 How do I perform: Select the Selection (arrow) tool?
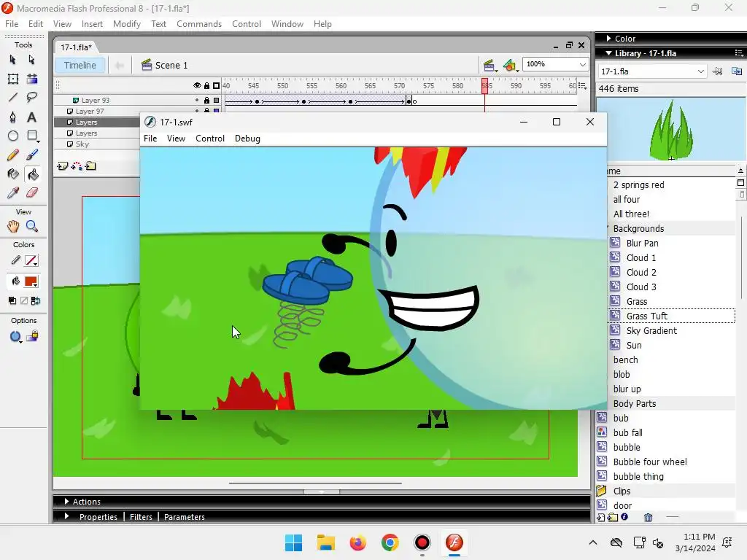pos(13,60)
